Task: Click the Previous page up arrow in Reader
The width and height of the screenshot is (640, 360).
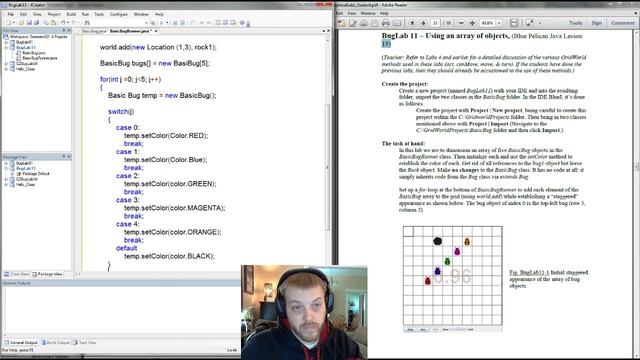Action: [412, 23]
